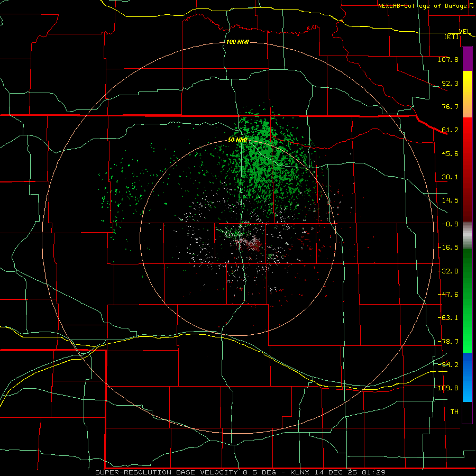Click the -47.6 velocity scale value

tap(448, 295)
